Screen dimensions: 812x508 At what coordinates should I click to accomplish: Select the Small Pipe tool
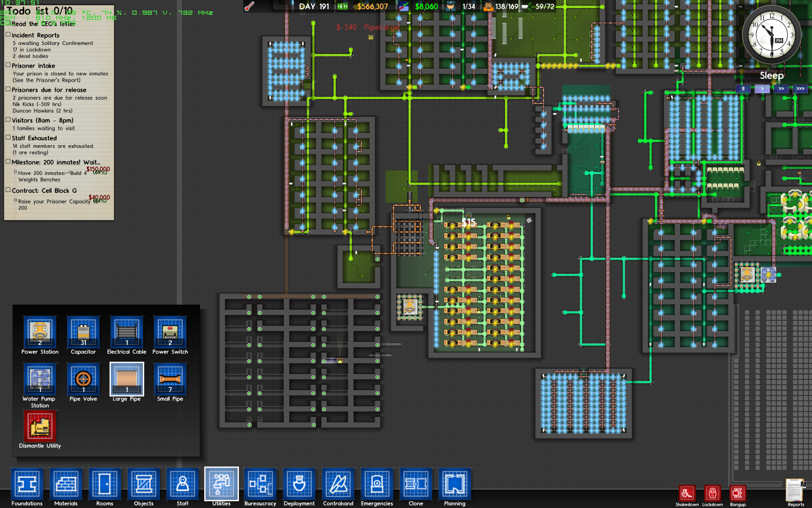170,378
